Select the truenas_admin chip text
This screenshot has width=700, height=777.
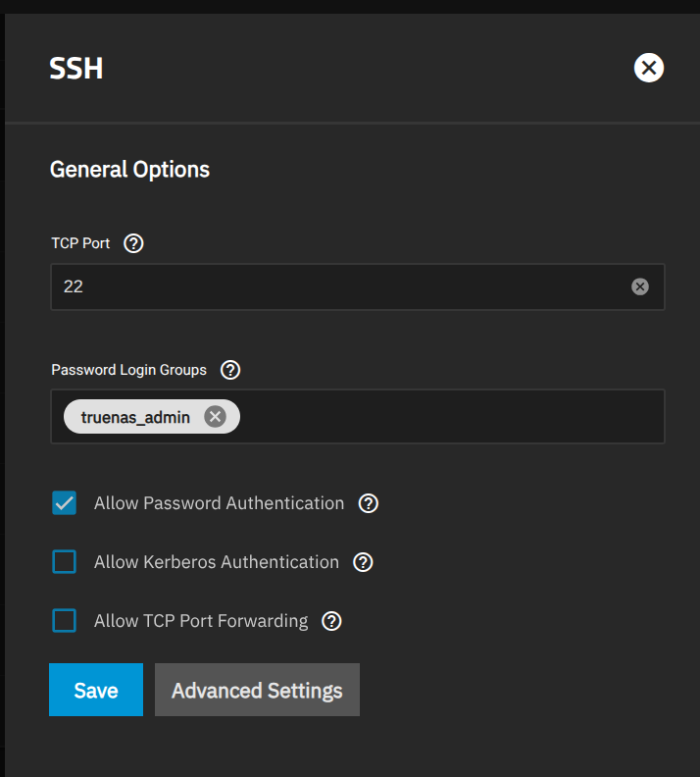pos(135,417)
